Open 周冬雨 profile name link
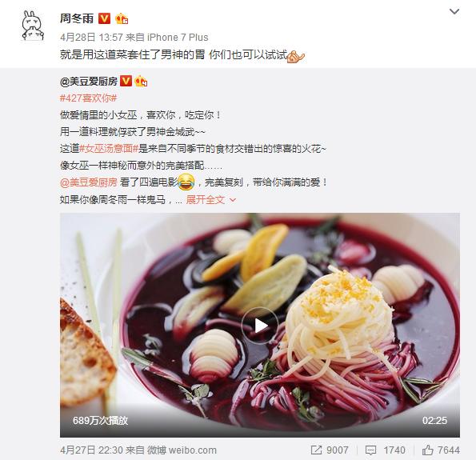 (77, 18)
